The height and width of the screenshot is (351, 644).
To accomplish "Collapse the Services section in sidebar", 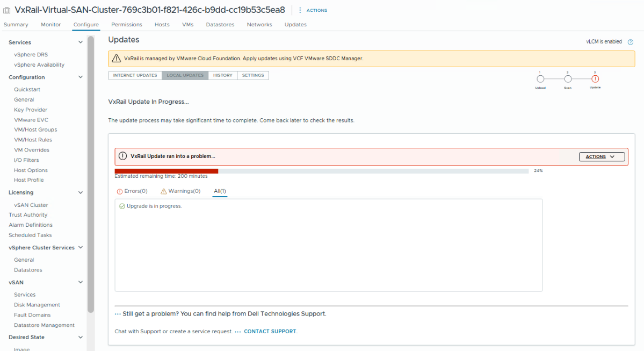I will (81, 42).
